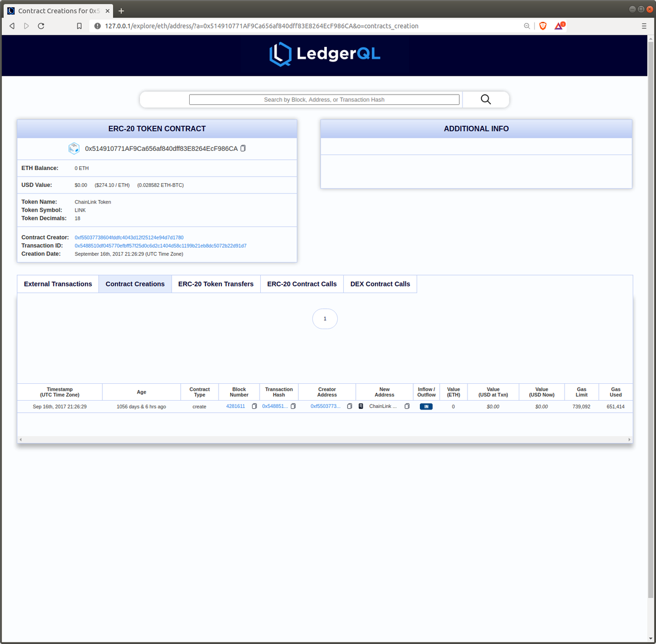Click the contract cube icon beside the address

(74, 148)
